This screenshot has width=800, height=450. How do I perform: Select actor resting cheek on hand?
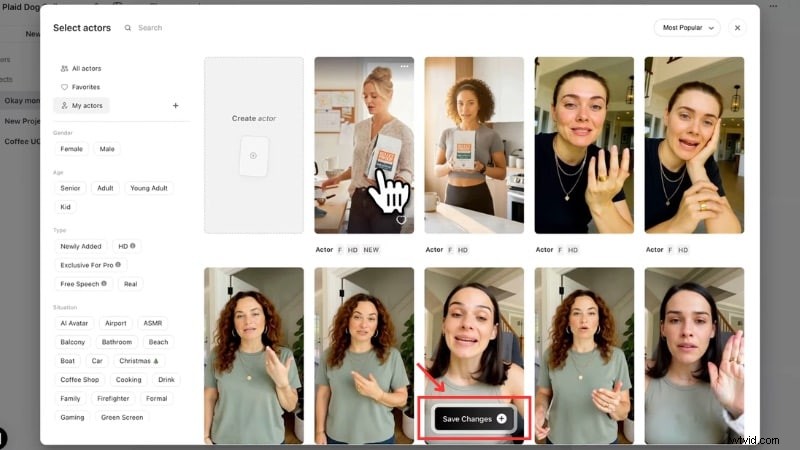click(694, 145)
